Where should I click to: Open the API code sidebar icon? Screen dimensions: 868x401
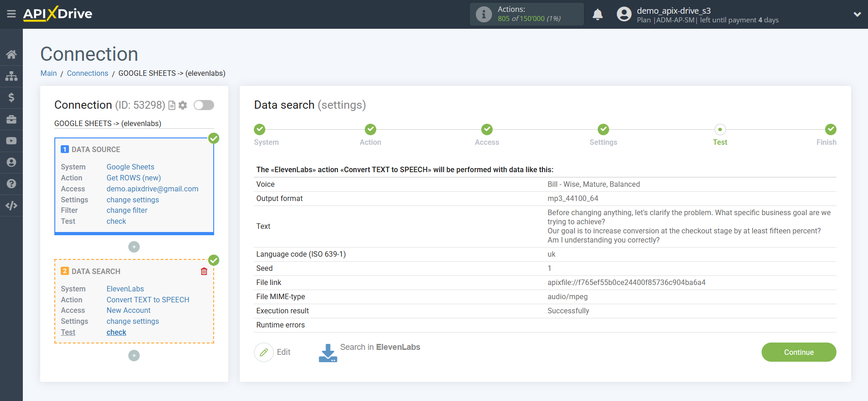11,206
